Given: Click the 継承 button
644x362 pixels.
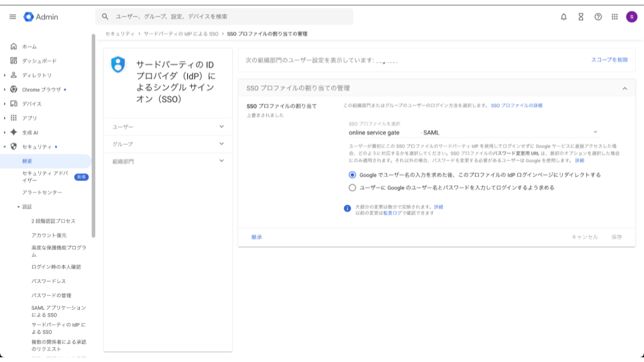Looking at the screenshot, I should 257,237.
